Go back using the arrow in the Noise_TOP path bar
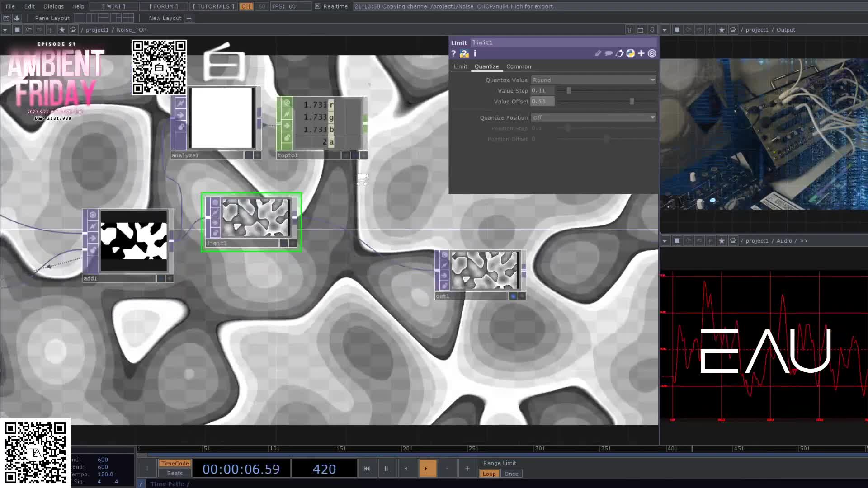Screen dimensions: 868x488 click(28, 30)
